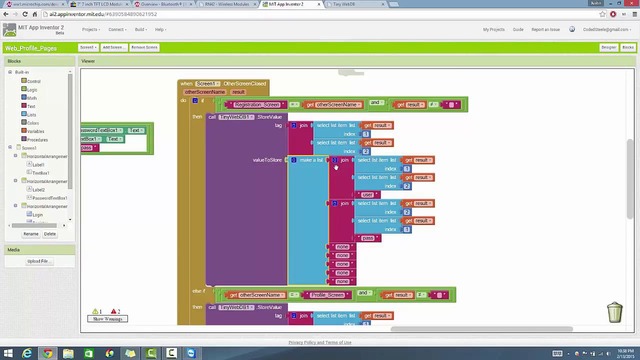The image size is (640, 360).
Task: Click the MIT App Inventor logo
Action: (9, 30)
